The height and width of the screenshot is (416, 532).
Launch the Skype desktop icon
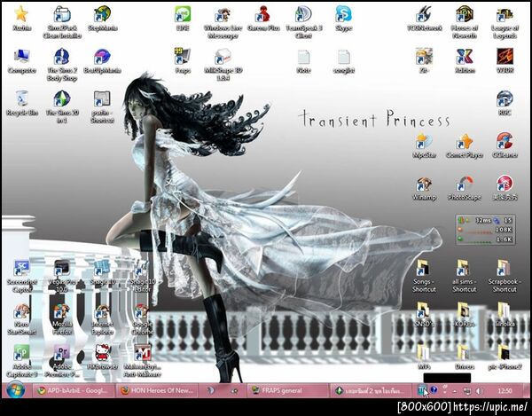tap(344, 19)
